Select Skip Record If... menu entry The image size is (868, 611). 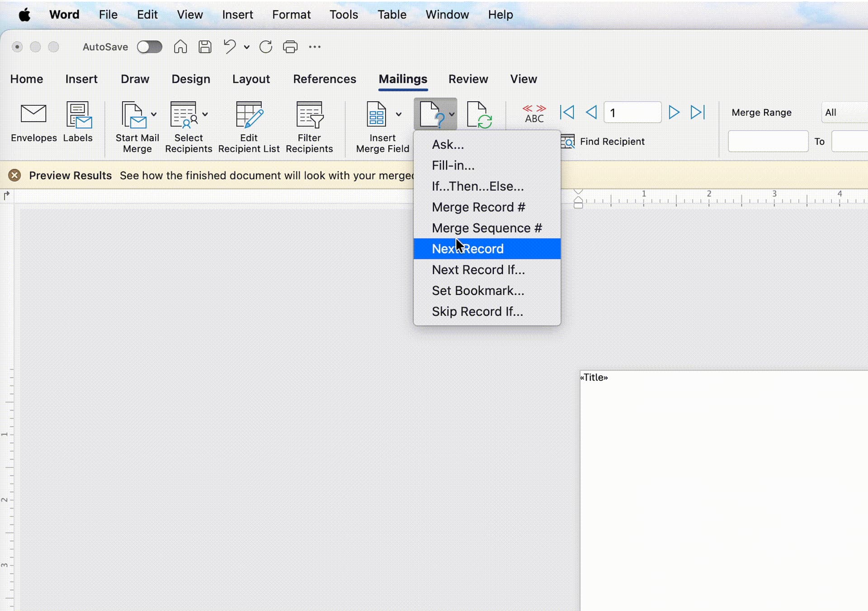coord(477,312)
